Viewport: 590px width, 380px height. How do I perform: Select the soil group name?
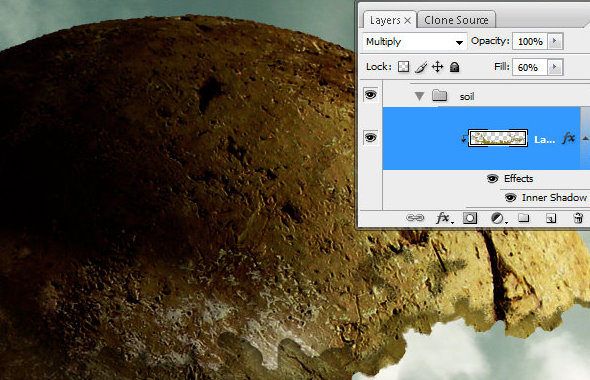467,97
